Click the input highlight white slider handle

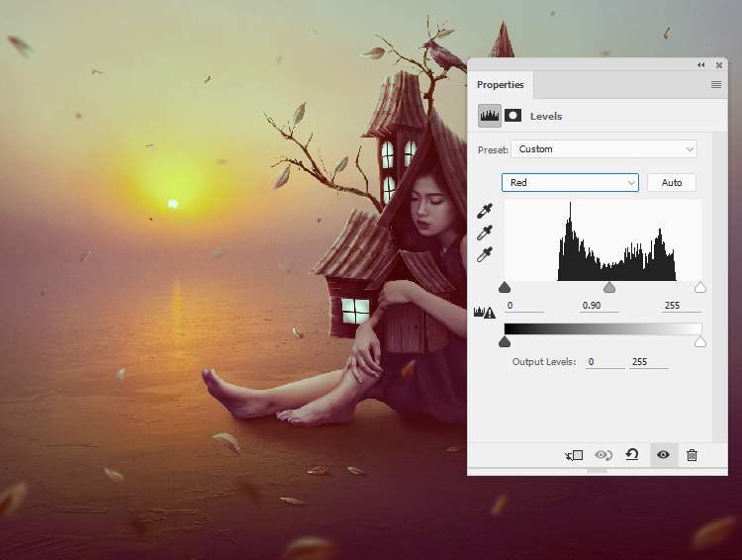(x=700, y=287)
